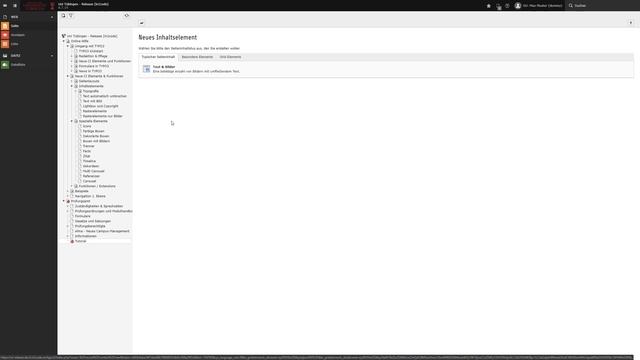This screenshot has height=360, width=640.
Task: Select the Seitenlayouts page
Action: tap(89, 81)
